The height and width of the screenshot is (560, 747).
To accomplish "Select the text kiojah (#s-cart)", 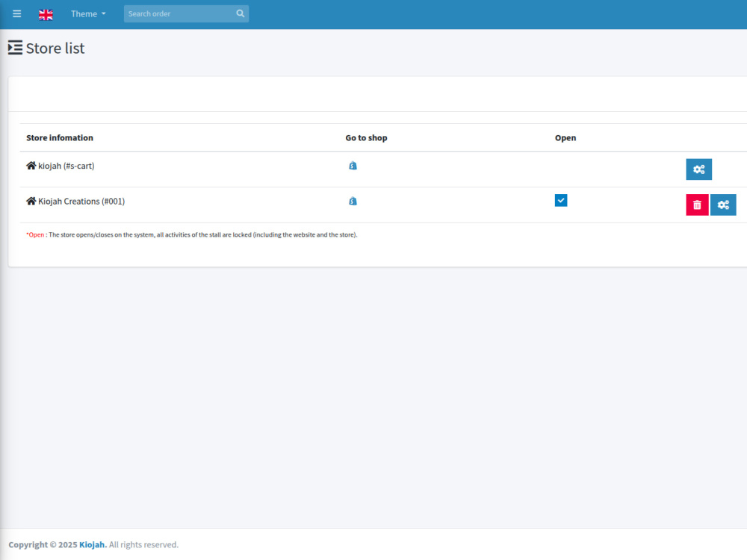I will click(x=66, y=166).
